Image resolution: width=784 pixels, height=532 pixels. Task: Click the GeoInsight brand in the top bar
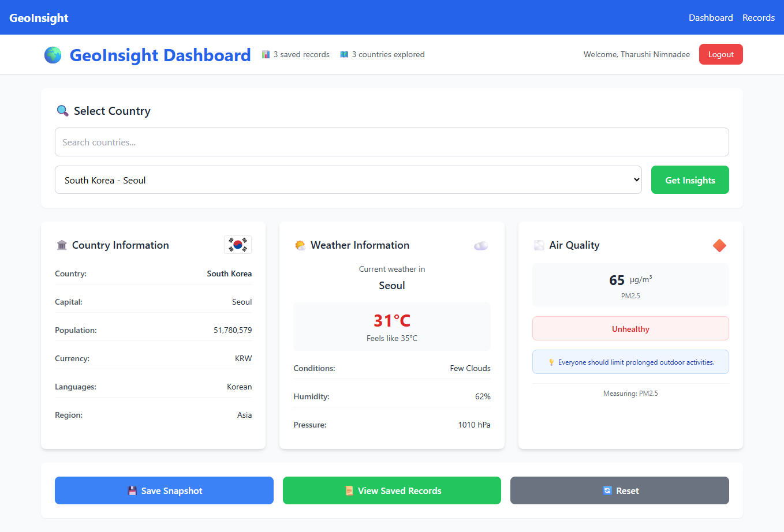(x=39, y=18)
